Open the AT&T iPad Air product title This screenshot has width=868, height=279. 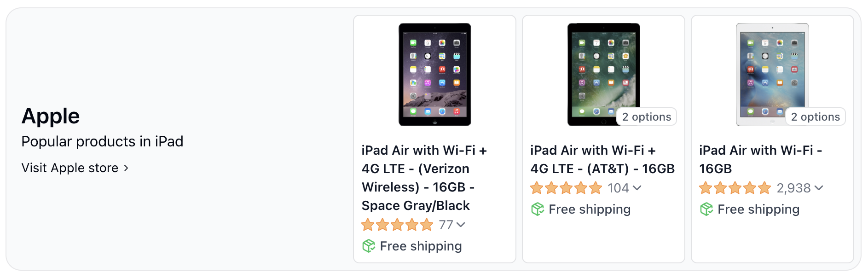(x=602, y=159)
